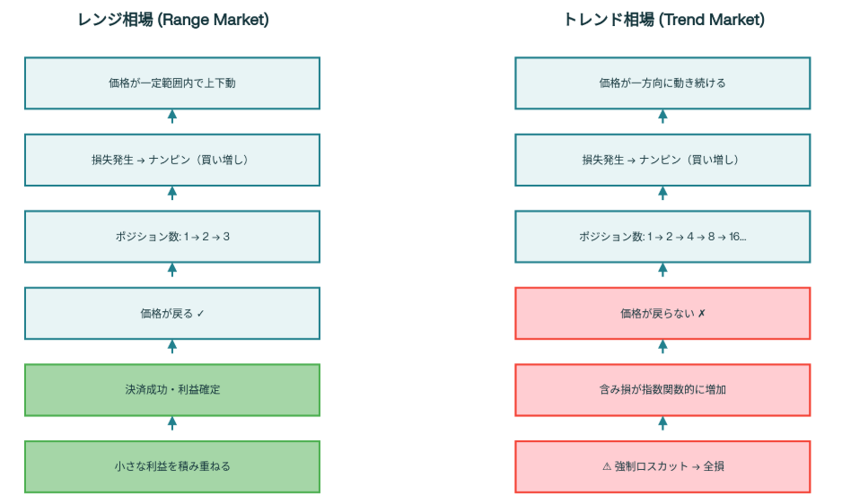Click the レンジ相場 (Range Market) heading
This screenshot has width=842, height=504.
(172, 20)
